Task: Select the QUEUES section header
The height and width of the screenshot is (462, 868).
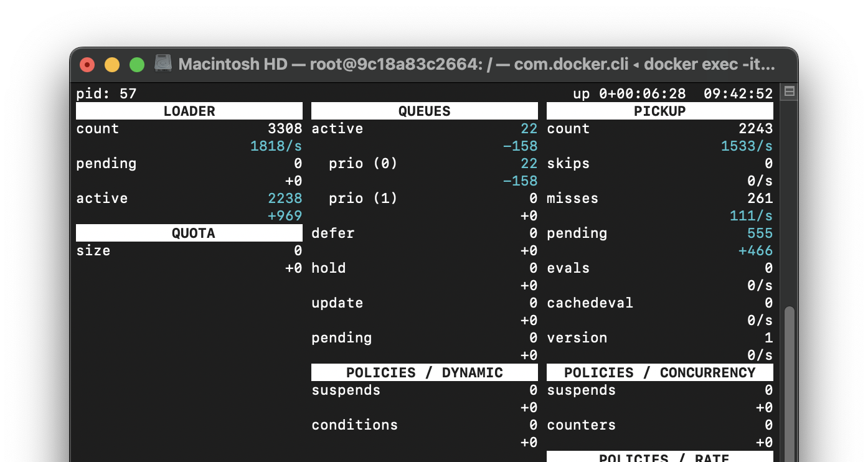Action: click(x=424, y=111)
